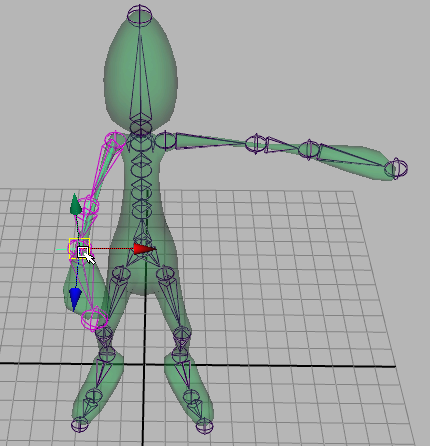Select the magenta shoulder joint of bent arm
The image size is (430, 446).
(x=115, y=141)
